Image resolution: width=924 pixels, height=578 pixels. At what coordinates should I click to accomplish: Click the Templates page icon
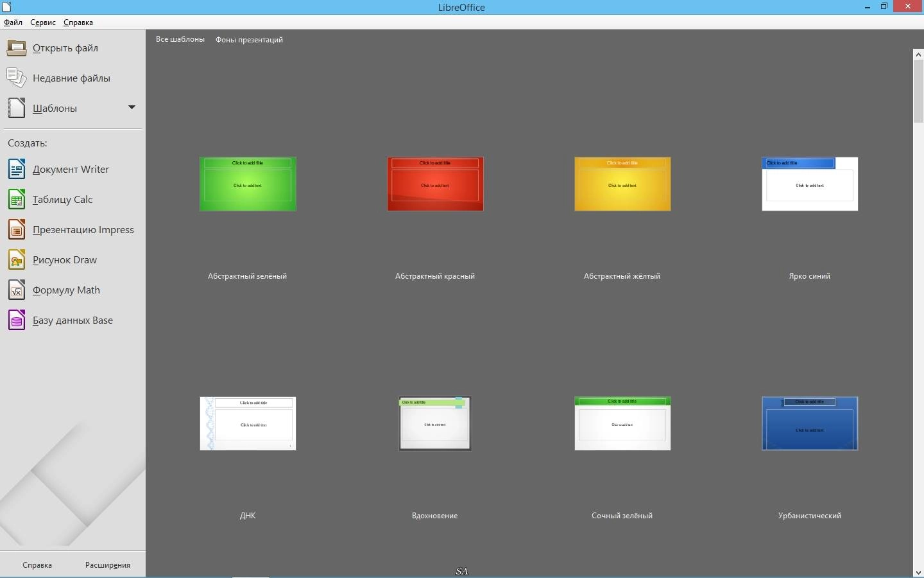(x=17, y=108)
